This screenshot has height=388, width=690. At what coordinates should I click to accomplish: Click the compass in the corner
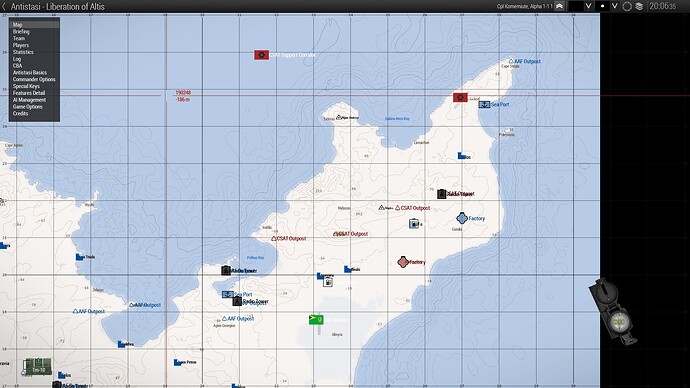613,311
